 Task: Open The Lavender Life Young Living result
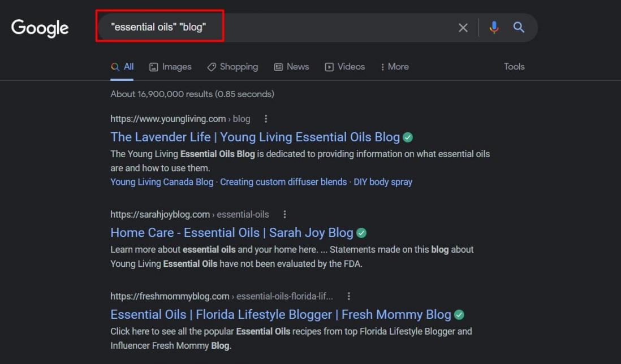(255, 137)
